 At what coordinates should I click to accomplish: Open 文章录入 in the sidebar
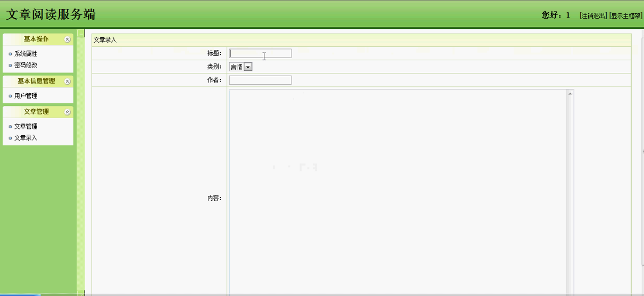(26, 138)
